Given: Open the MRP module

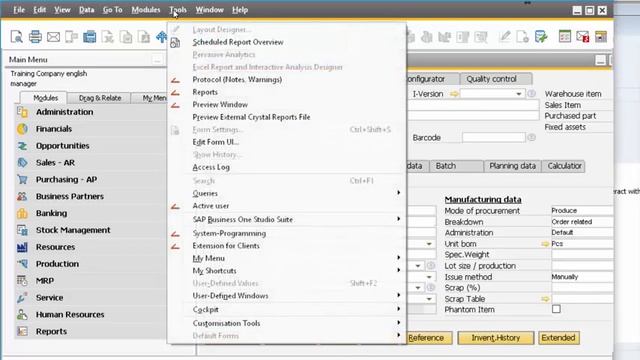Looking at the screenshot, I should pos(44,281).
